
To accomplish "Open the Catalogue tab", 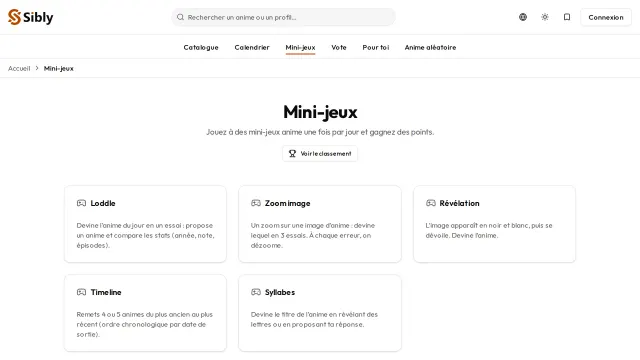I will (201, 47).
